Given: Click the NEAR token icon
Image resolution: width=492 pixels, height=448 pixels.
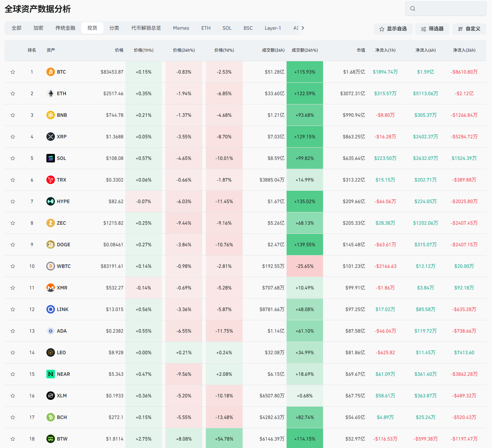Looking at the screenshot, I should (x=51, y=374).
